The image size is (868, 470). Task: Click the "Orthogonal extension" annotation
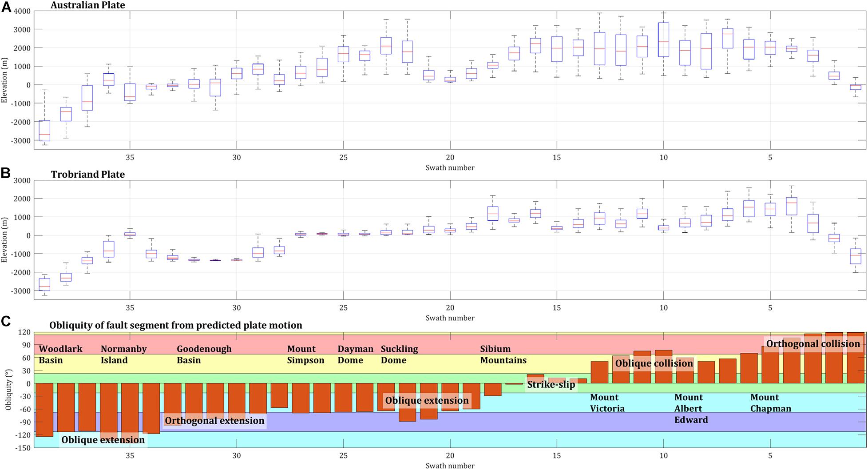214,421
